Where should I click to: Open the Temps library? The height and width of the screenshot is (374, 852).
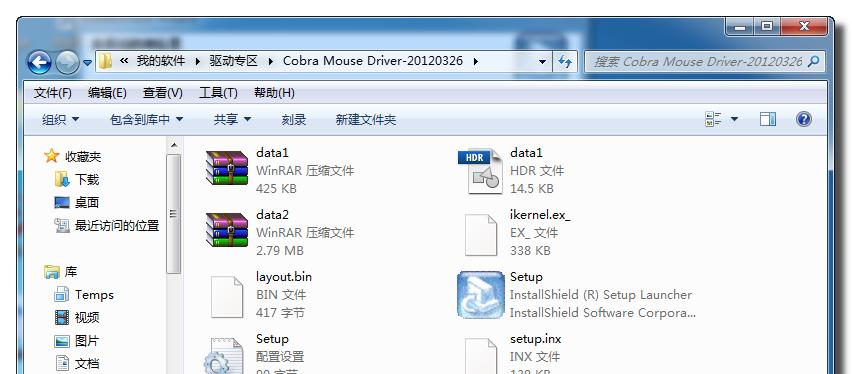coord(94,295)
